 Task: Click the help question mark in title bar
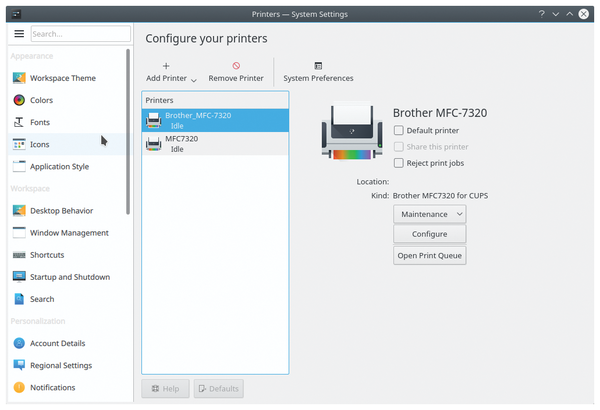pyautogui.click(x=541, y=14)
